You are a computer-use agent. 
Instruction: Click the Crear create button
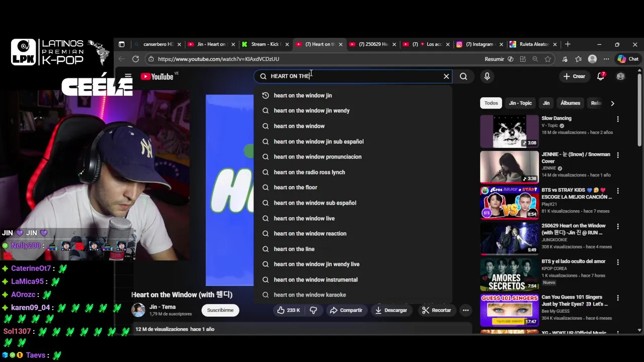click(x=574, y=76)
